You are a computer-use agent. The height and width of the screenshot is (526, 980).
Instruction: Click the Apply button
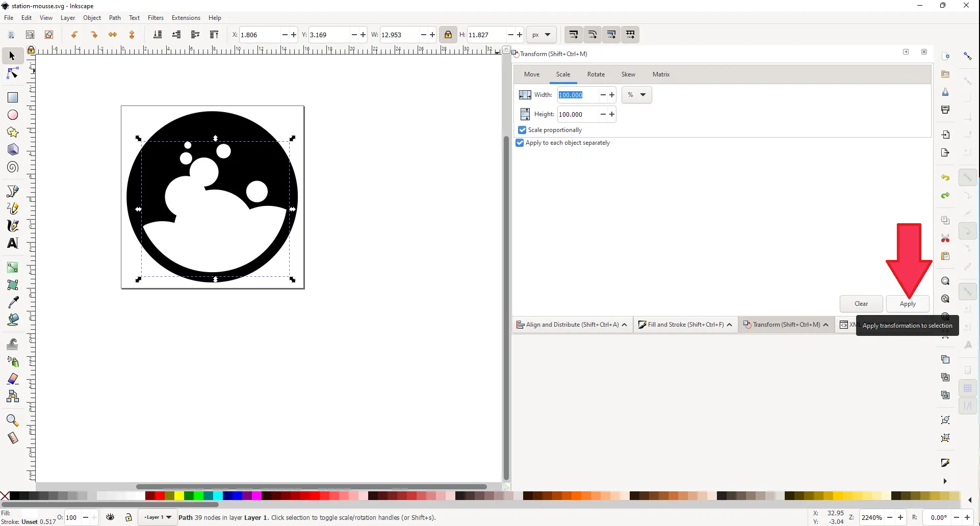[x=907, y=304]
